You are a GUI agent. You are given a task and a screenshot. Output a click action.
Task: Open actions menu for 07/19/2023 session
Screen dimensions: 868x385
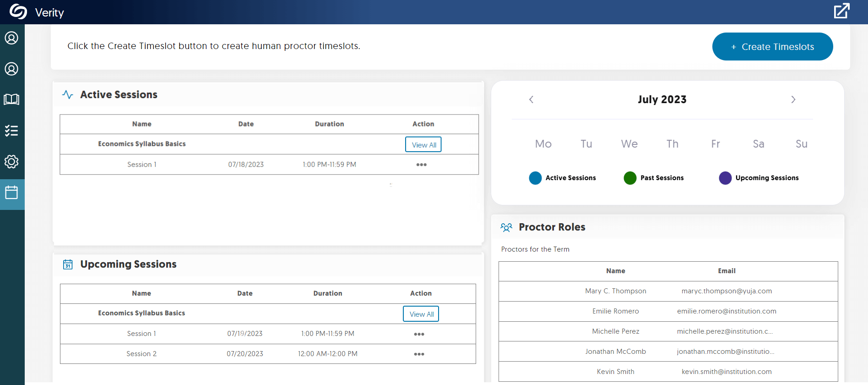coord(419,334)
